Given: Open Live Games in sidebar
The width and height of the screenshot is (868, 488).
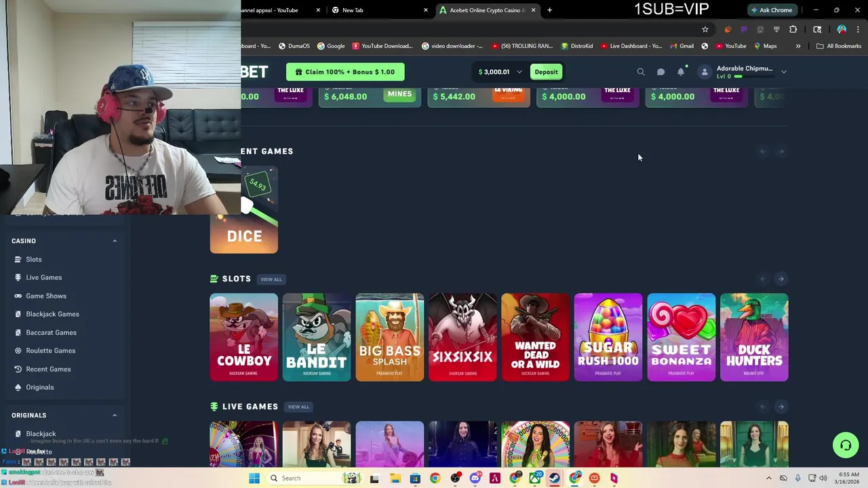Looking at the screenshot, I should pyautogui.click(x=43, y=277).
